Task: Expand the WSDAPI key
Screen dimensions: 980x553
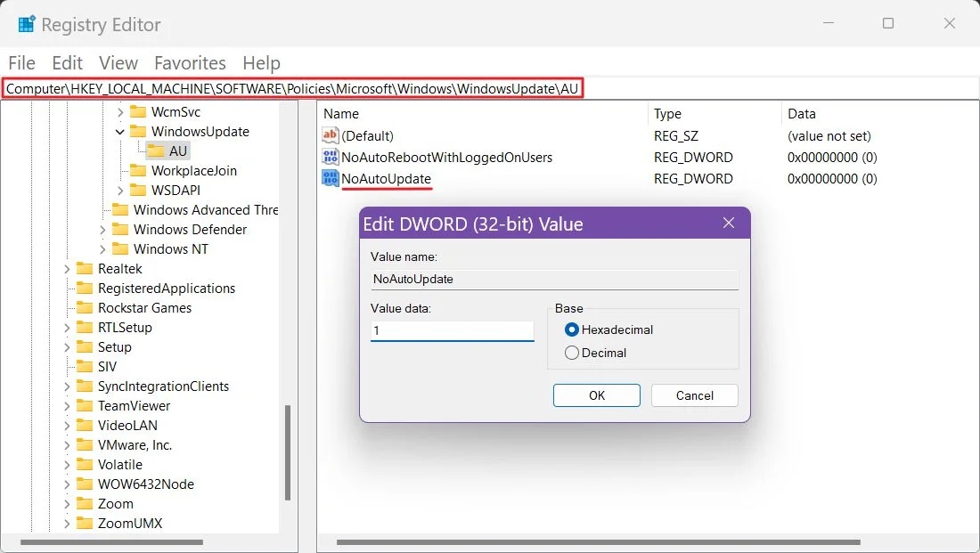Action: [x=120, y=191]
